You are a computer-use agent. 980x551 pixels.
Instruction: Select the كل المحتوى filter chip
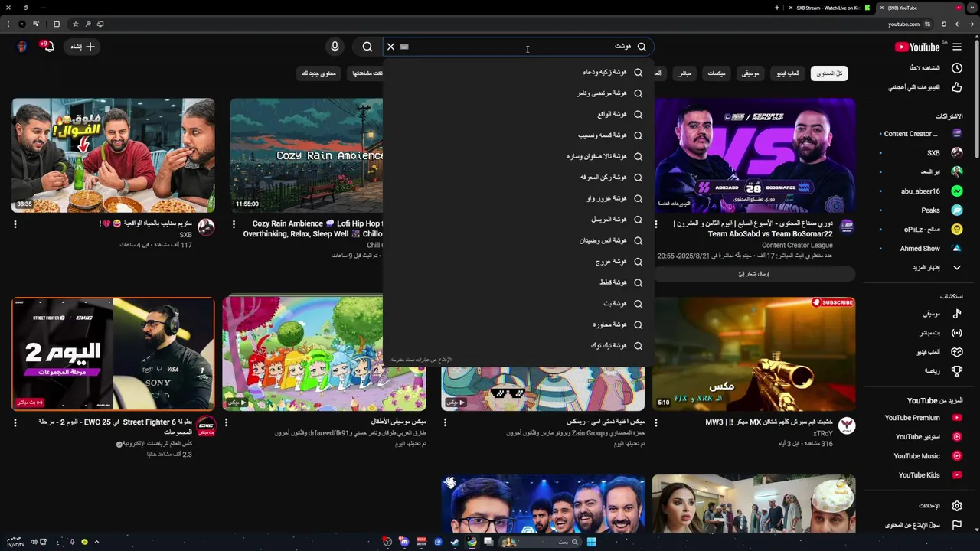click(829, 73)
